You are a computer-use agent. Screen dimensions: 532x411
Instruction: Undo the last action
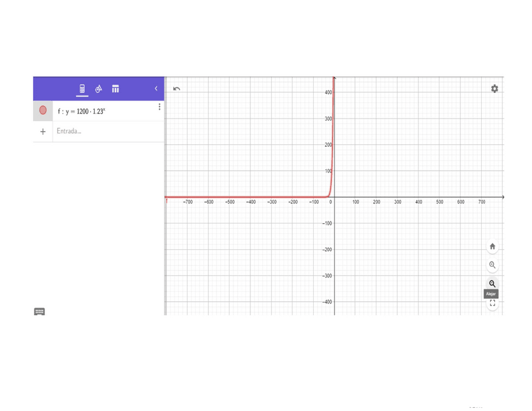tap(176, 89)
